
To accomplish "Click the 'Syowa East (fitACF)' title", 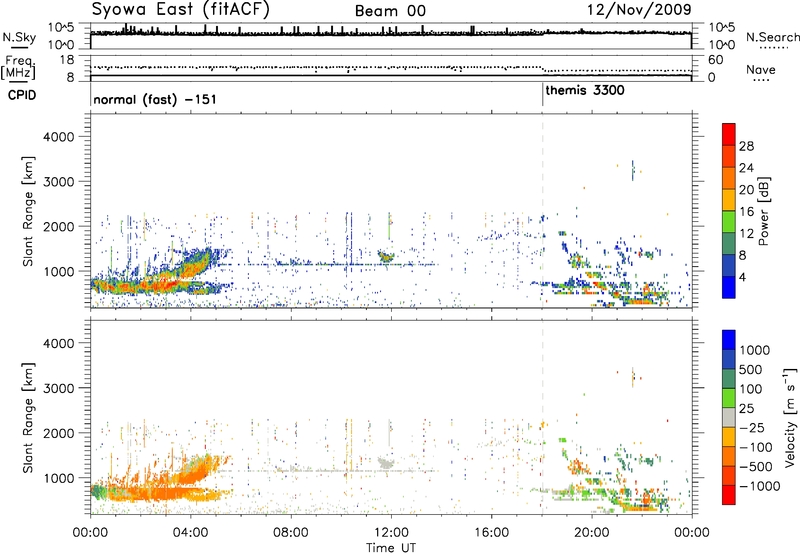I will (180, 9).
